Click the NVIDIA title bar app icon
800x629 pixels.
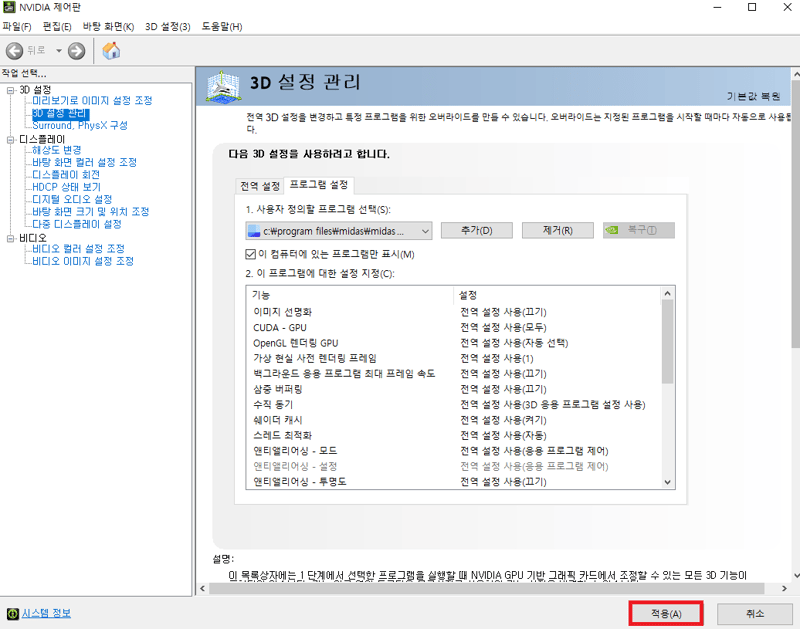click(x=9, y=7)
